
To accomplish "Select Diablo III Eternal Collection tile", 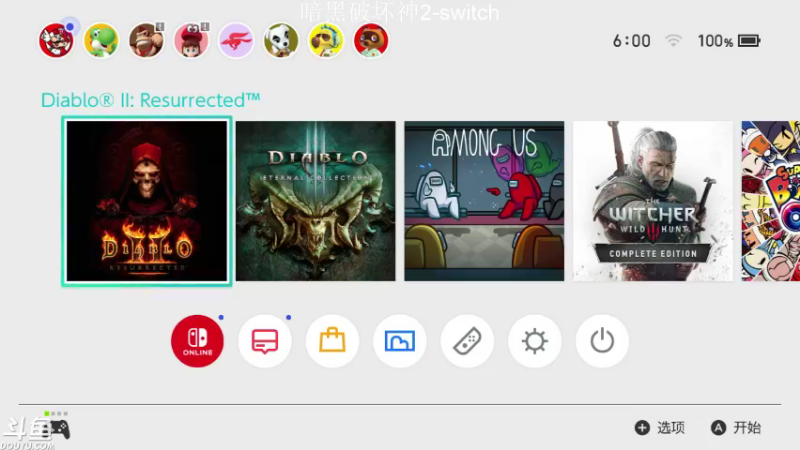I will (x=315, y=201).
